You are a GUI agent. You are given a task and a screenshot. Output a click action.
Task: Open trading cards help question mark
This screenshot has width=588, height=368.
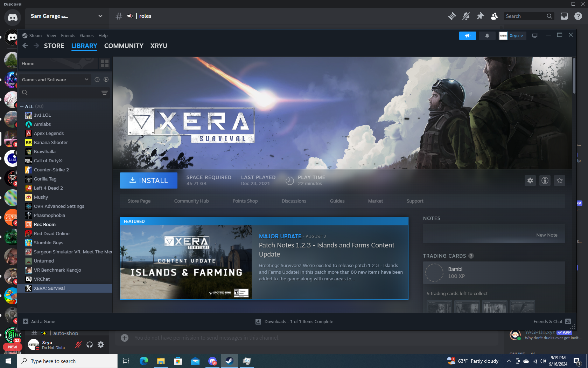471,256
